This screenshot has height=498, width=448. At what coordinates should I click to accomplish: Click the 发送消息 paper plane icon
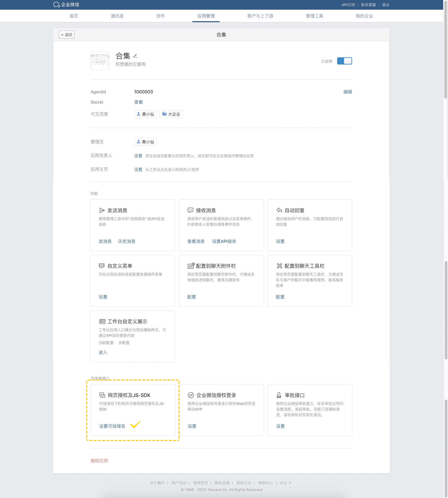[x=102, y=210]
